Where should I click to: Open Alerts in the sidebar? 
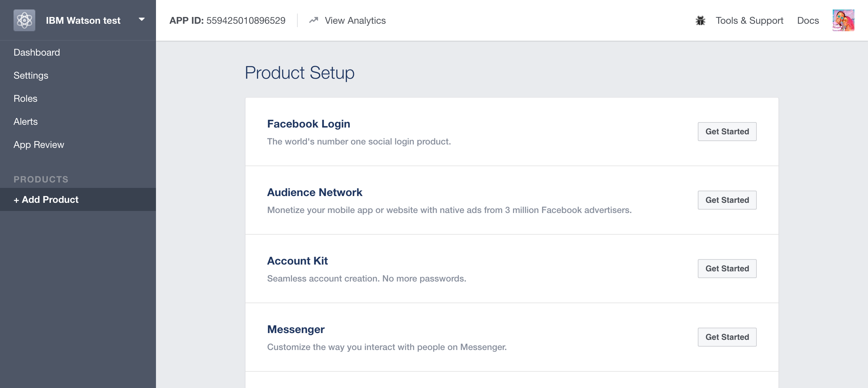(25, 122)
